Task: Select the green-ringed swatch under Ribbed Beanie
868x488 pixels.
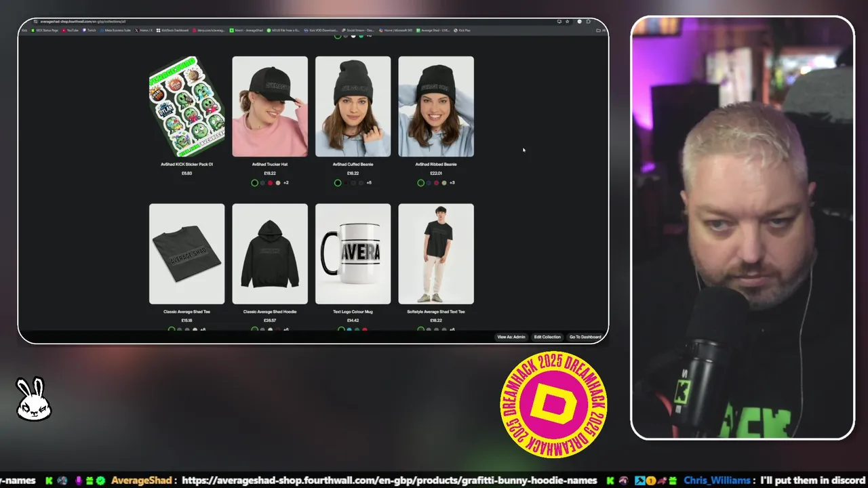Action: pyautogui.click(x=420, y=183)
